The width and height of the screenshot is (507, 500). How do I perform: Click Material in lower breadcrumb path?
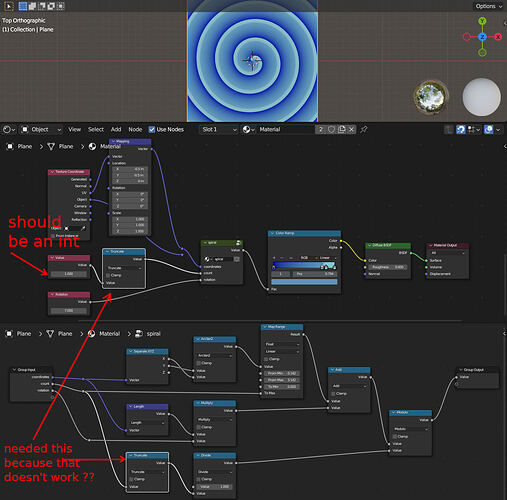tap(109, 334)
